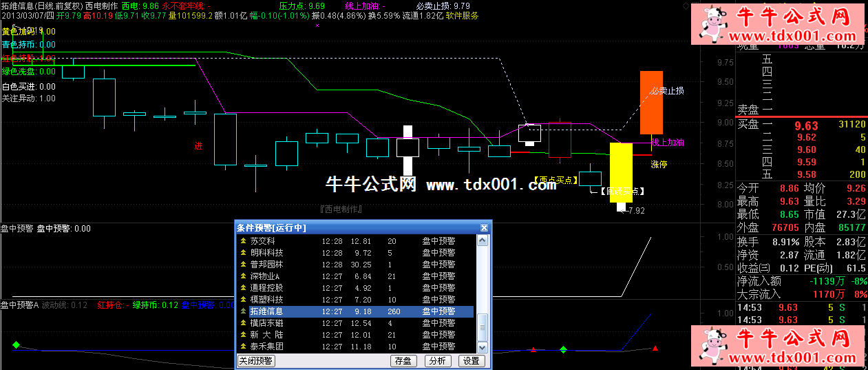Image resolution: width=868 pixels, height=370 pixels.
Task: Click the 存盘 button
Action: coord(403,361)
